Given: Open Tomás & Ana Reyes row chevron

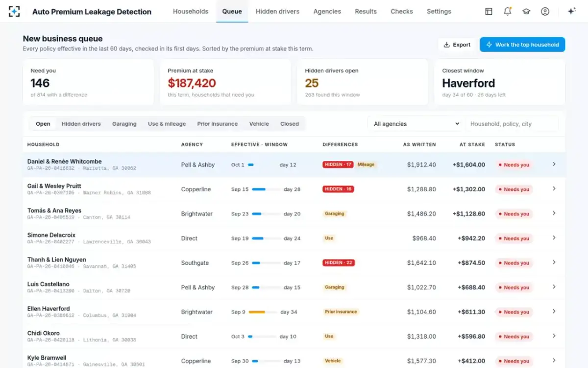Looking at the screenshot, I should 554,213.
